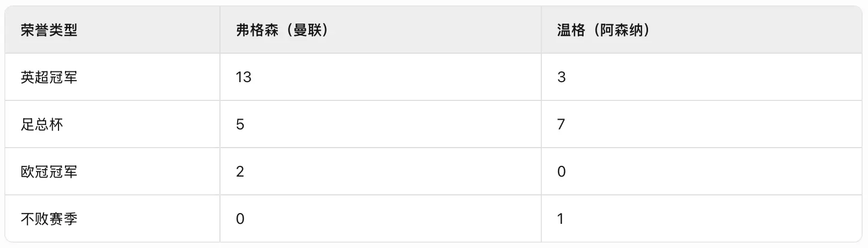Screen dimensions: 868x248
Task: Click the name 温格 in the header
Action: pos(571,30)
